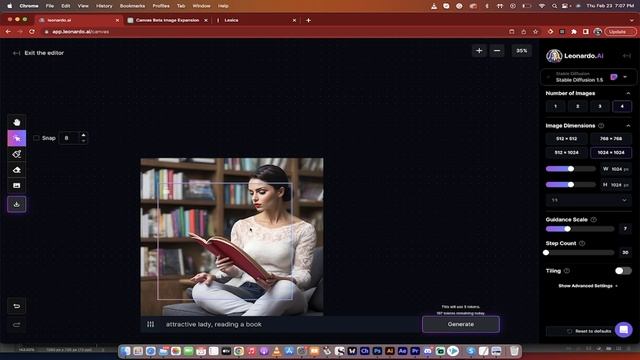Click the address bar URL
The height and width of the screenshot is (360, 640).
tap(80, 31)
